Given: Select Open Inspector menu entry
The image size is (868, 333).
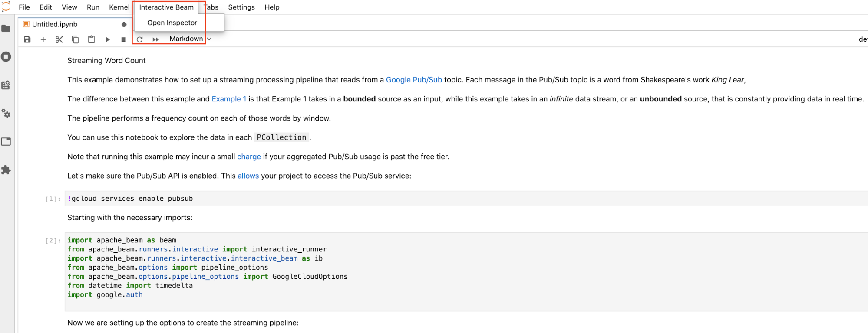Looking at the screenshot, I should point(172,23).
